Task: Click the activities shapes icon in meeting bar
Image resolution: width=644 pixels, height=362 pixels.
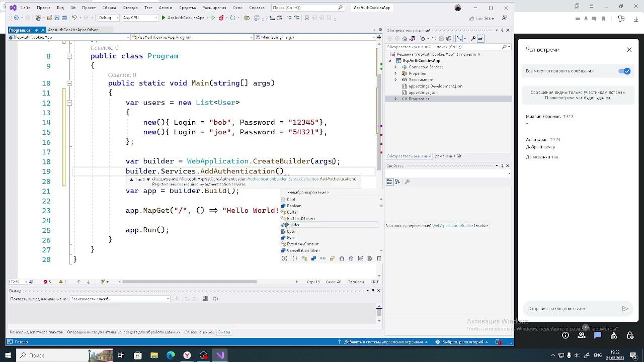Action: [614, 335]
